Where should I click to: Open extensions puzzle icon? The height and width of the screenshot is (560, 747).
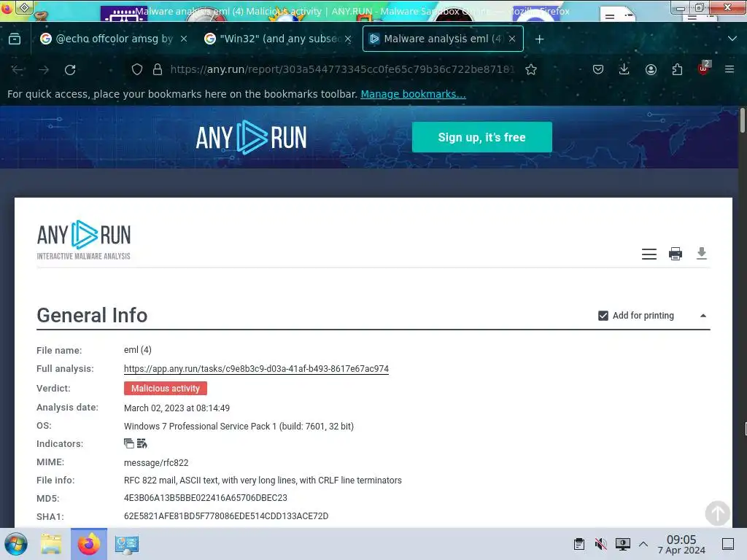pos(677,69)
